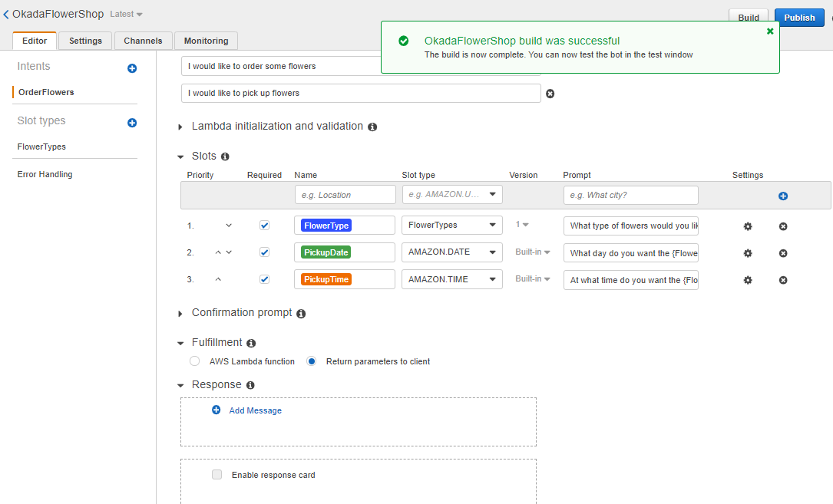The width and height of the screenshot is (833, 504).
Task: Open AMAZON.DATE slot type dropdown
Action: 452,252
